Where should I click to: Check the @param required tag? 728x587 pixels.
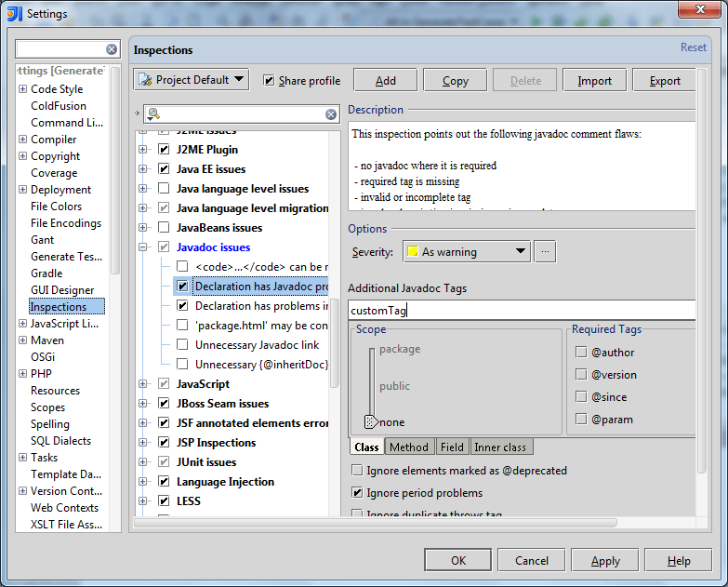tap(581, 419)
